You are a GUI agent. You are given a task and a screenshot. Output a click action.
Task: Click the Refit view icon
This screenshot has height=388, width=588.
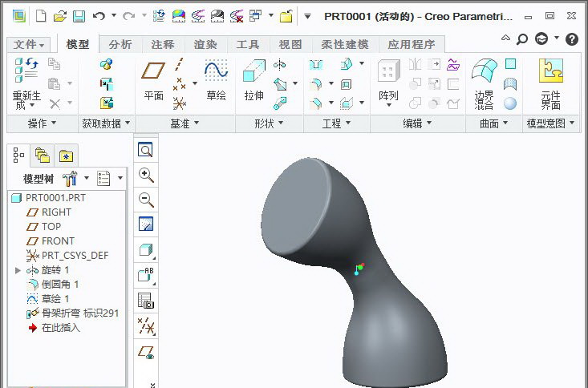pyautogui.click(x=146, y=150)
